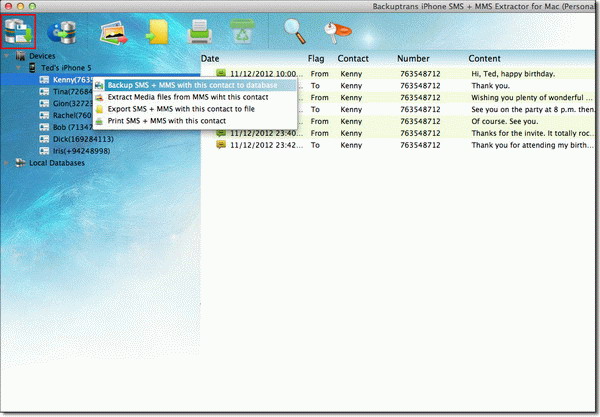Select the Gion contact in the tree
The width and height of the screenshot is (600, 417).
(x=73, y=103)
